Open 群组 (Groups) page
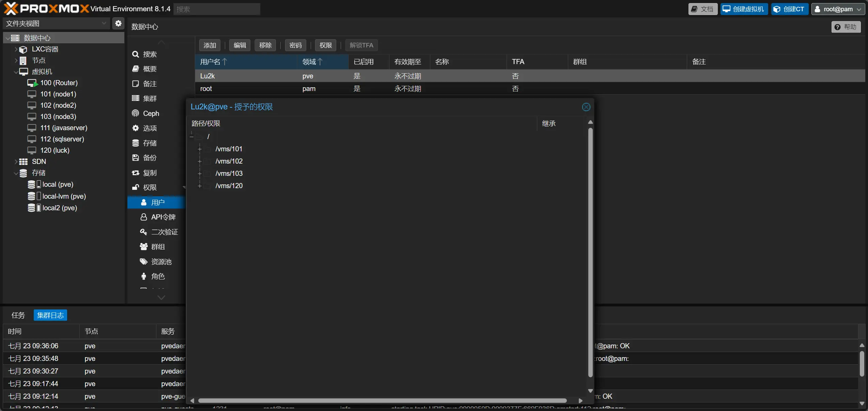The image size is (868, 411). click(x=158, y=247)
